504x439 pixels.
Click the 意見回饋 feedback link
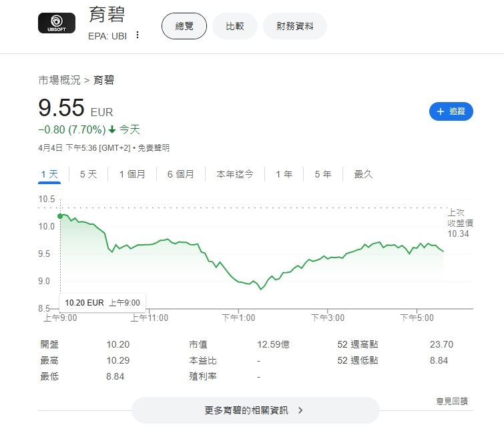(x=452, y=401)
